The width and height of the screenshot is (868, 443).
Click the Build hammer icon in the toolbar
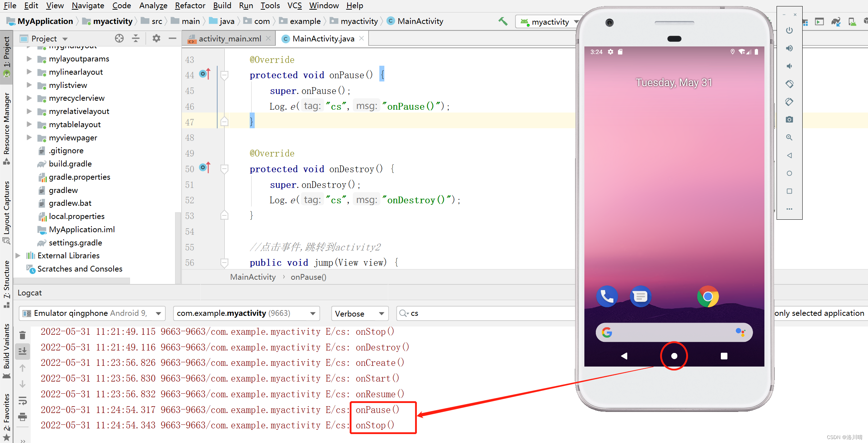click(503, 21)
